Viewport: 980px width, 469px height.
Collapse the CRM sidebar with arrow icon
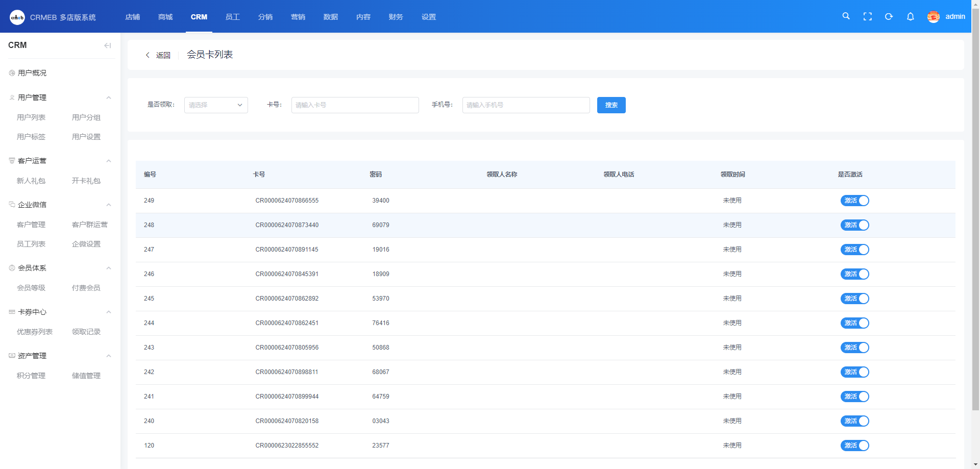[x=107, y=45]
